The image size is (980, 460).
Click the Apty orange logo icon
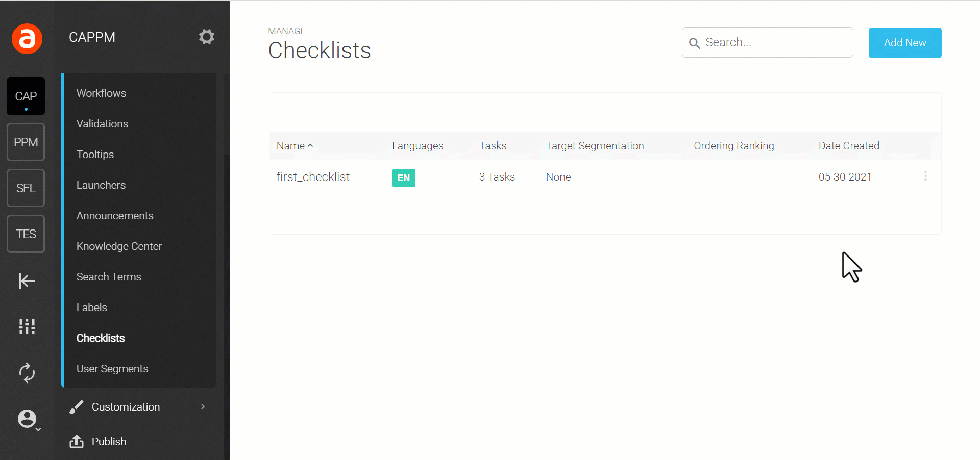pos(27,39)
